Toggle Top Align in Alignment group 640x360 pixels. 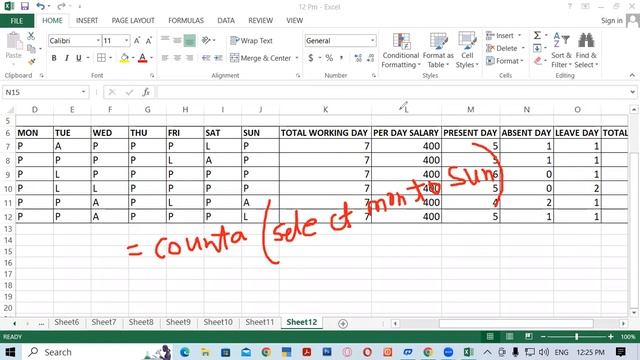[x=165, y=40]
